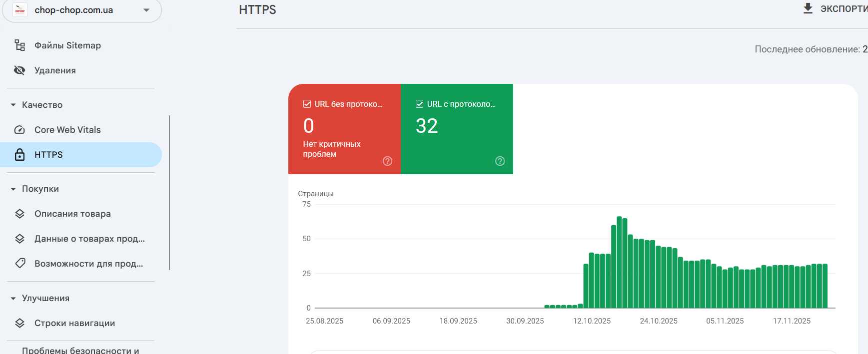Click the export download arrow icon
Image resolution: width=868 pixels, height=354 pixels.
(x=808, y=8)
